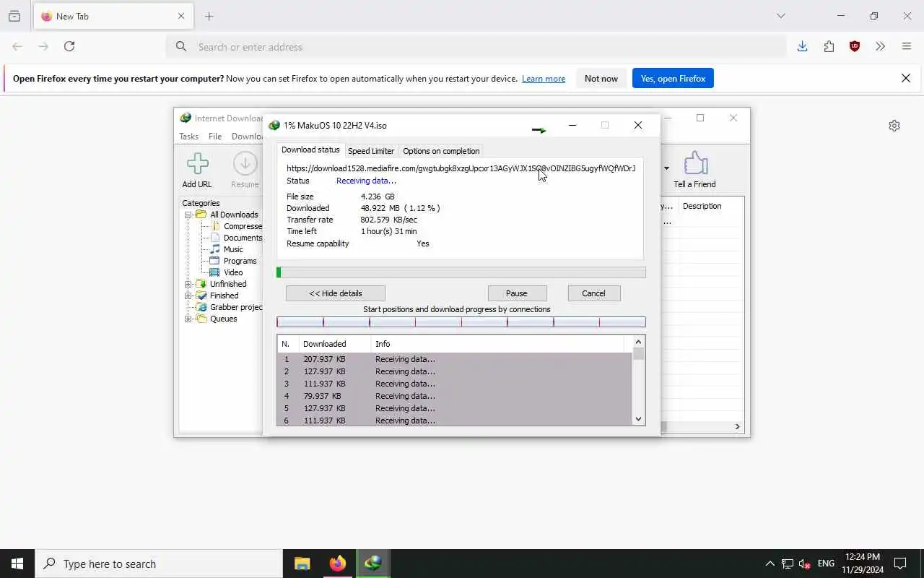The height and width of the screenshot is (578, 924).
Task: Open the Tasks menu in IDM
Action: point(188,137)
